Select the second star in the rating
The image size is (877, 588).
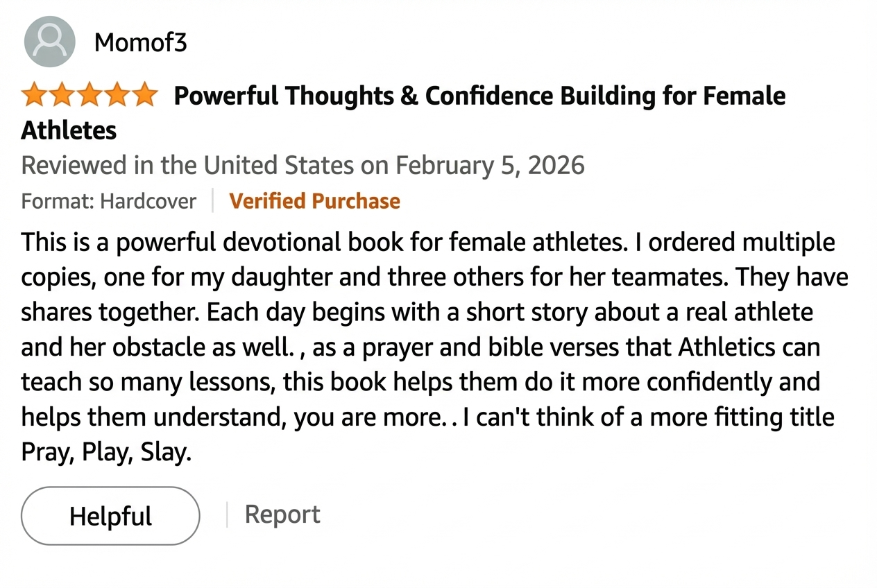click(x=62, y=94)
